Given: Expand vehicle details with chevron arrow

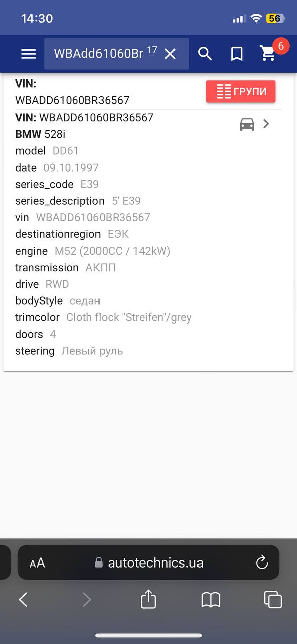Looking at the screenshot, I should pyautogui.click(x=266, y=124).
